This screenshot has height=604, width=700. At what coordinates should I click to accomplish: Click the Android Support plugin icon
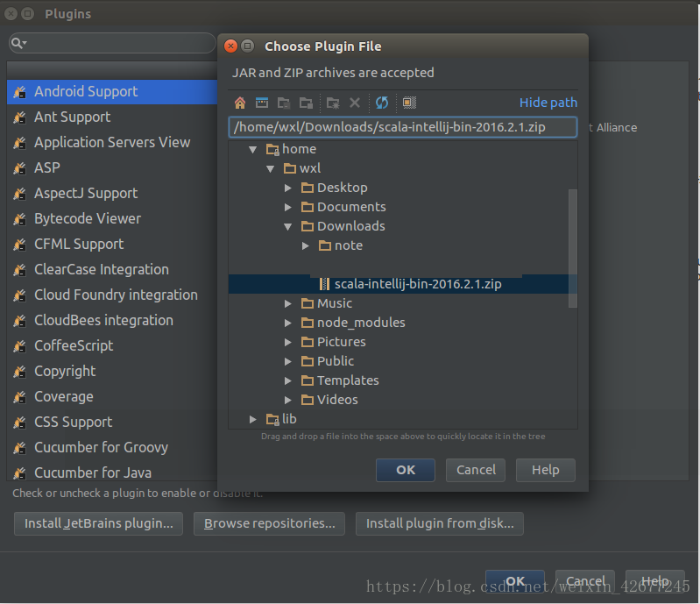19,92
